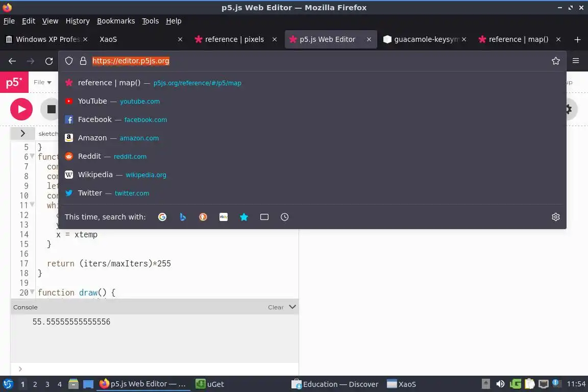Open the File dropdown in p5 editor
This screenshot has height=392, width=588.
click(x=42, y=82)
